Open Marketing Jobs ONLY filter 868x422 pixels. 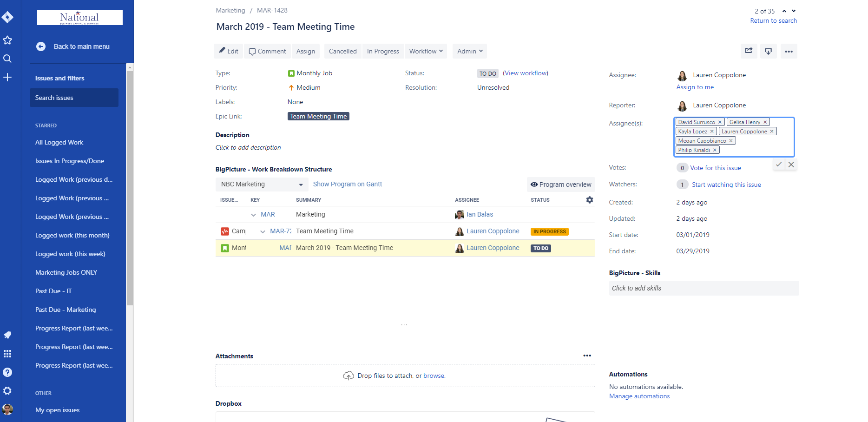(x=66, y=272)
